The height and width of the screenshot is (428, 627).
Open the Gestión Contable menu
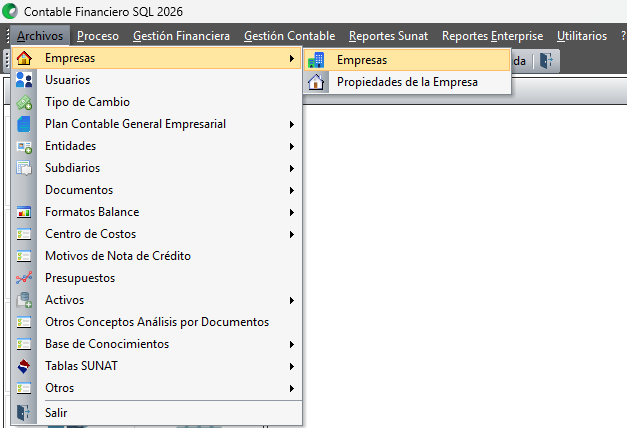click(x=290, y=36)
